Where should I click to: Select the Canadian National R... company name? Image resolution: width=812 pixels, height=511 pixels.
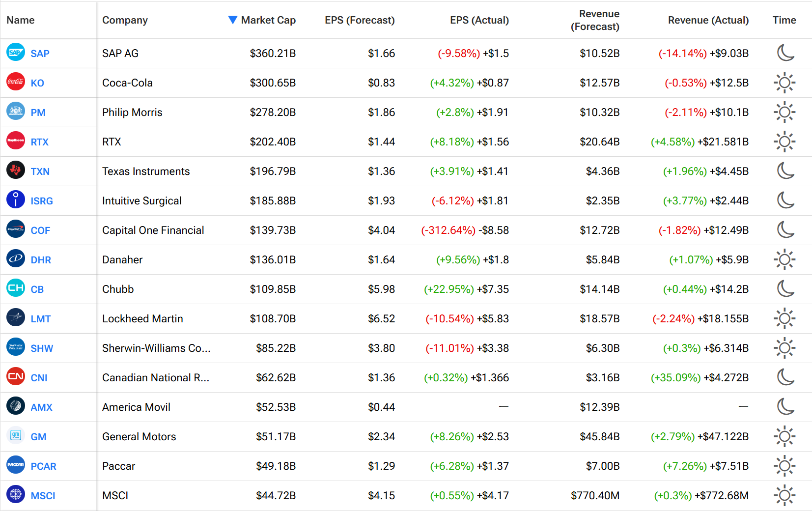156,377
